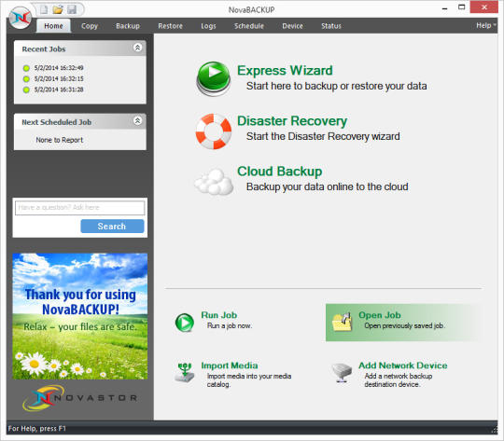Click 'Backup your data online to the cloud'
The width and height of the screenshot is (504, 441).
[x=328, y=186]
